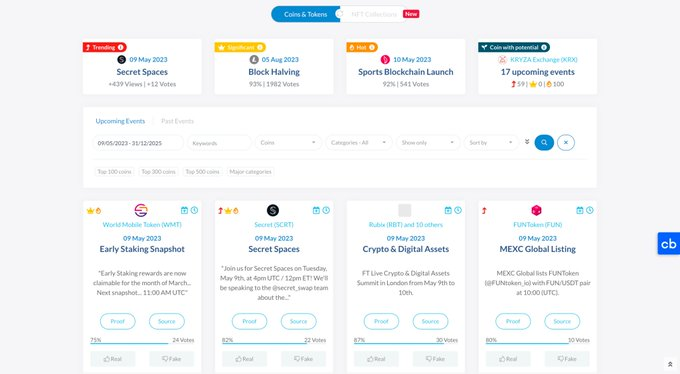The height and width of the screenshot is (374, 680).
Task: Click calendar icon on Secret Spaces card
Action: point(316,210)
